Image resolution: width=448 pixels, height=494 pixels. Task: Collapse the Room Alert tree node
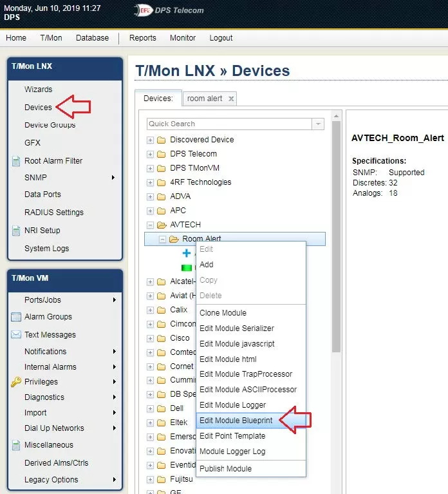[162, 240]
